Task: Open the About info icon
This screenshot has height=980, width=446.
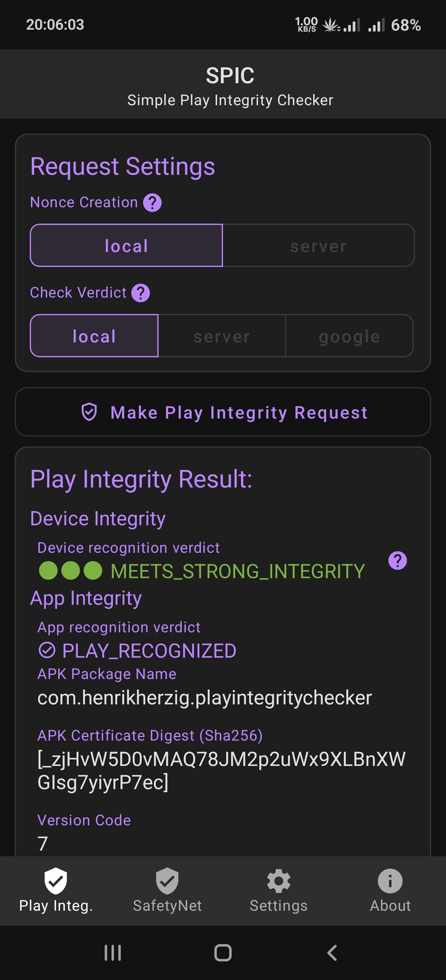Action: pyautogui.click(x=390, y=881)
